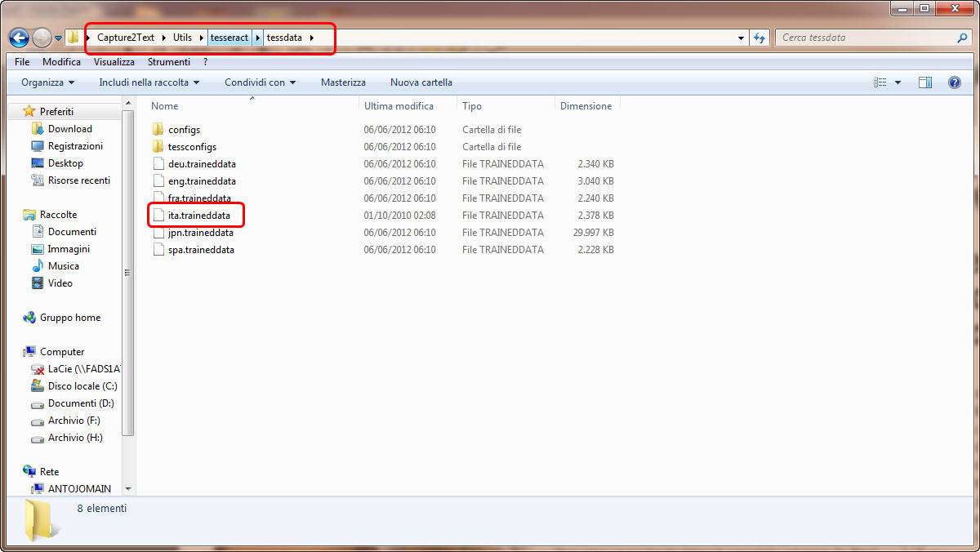The width and height of the screenshot is (980, 552).
Task: Select the ita.traineddata file
Action: (198, 216)
